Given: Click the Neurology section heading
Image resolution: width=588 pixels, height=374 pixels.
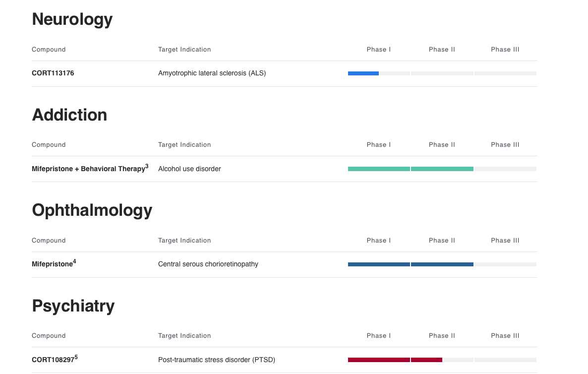Looking at the screenshot, I should (72, 19).
